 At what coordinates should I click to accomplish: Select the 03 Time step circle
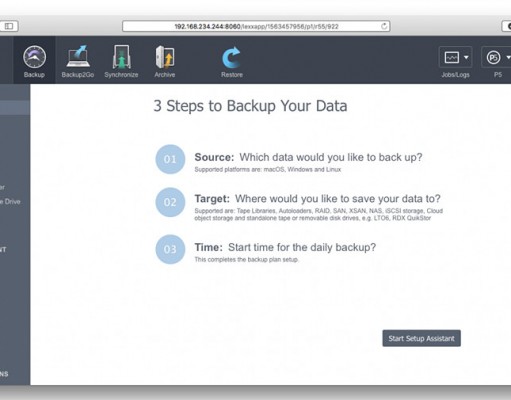click(x=170, y=249)
